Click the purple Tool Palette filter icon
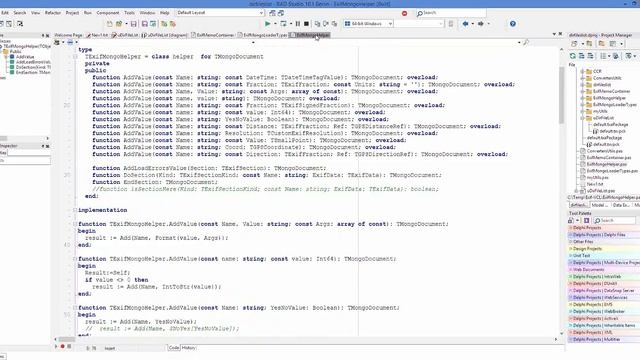640x360 pixels. pyautogui.click(x=587, y=220)
